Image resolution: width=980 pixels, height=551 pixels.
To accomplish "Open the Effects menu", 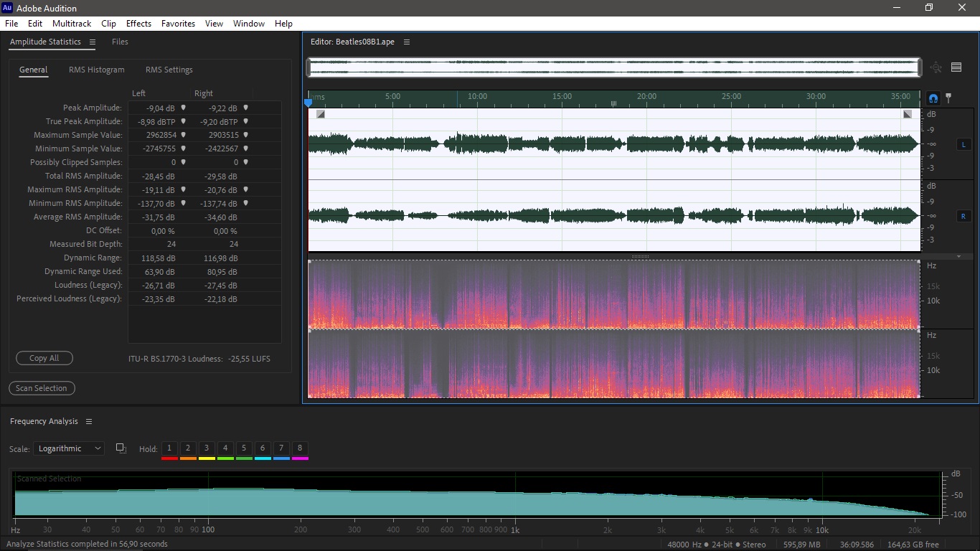I will click(138, 24).
